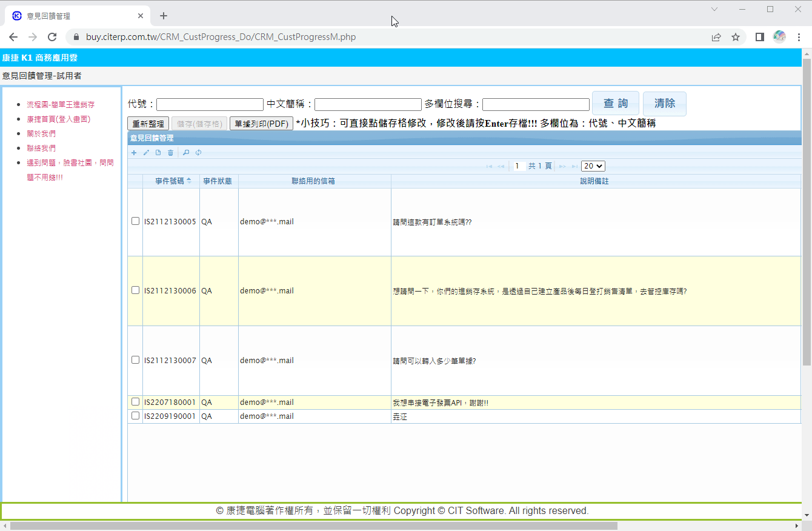Select the checkbox for event IS2112130007
Screen dimensions: 812x531
[135, 360]
